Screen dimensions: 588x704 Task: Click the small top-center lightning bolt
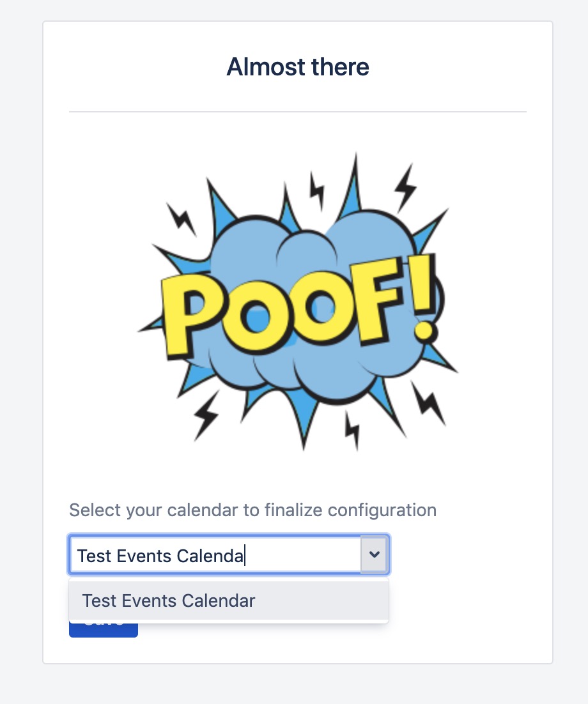tap(317, 190)
